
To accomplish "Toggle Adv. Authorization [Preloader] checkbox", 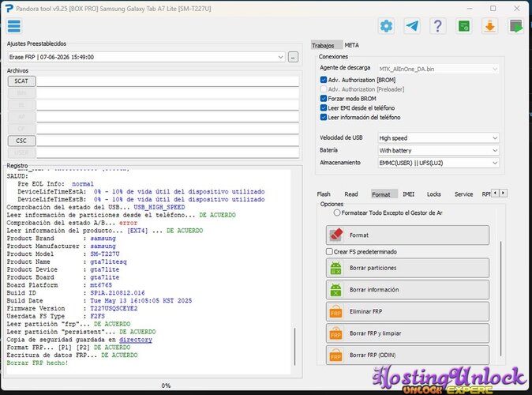I will click(324, 89).
